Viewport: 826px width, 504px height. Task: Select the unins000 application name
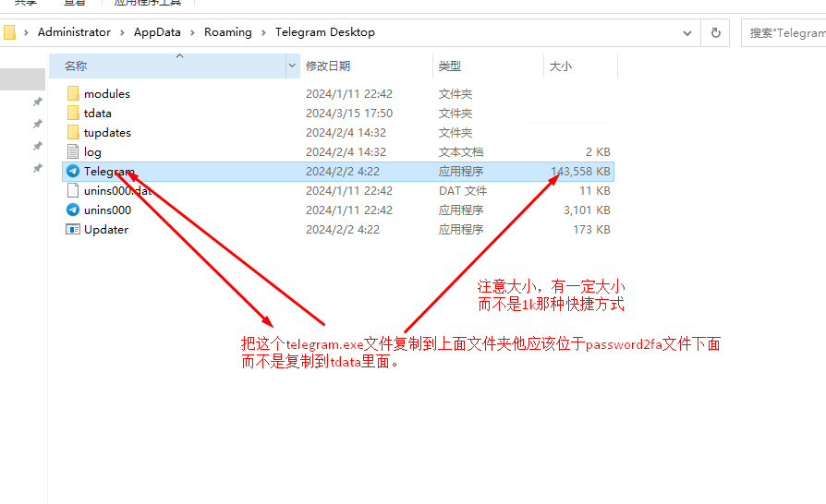click(x=107, y=210)
